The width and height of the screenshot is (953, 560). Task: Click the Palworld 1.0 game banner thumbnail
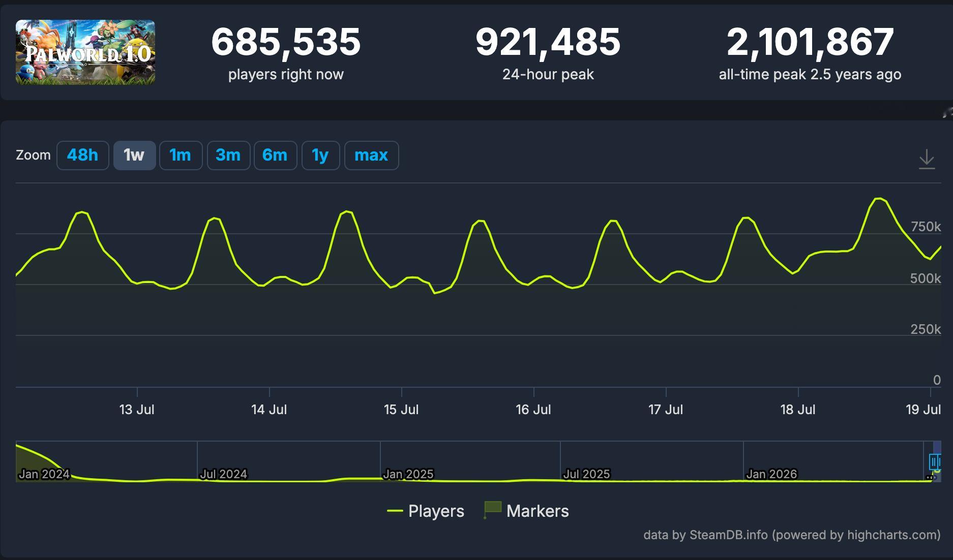85,52
